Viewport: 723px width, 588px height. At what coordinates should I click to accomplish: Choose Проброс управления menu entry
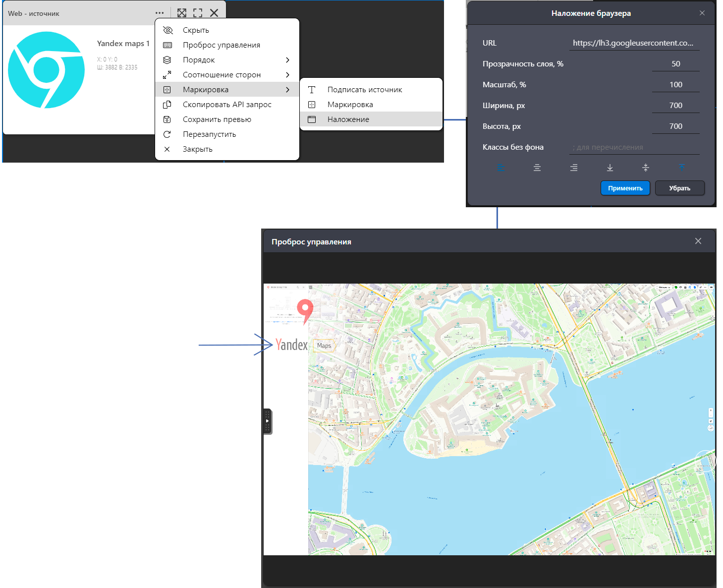click(227, 45)
